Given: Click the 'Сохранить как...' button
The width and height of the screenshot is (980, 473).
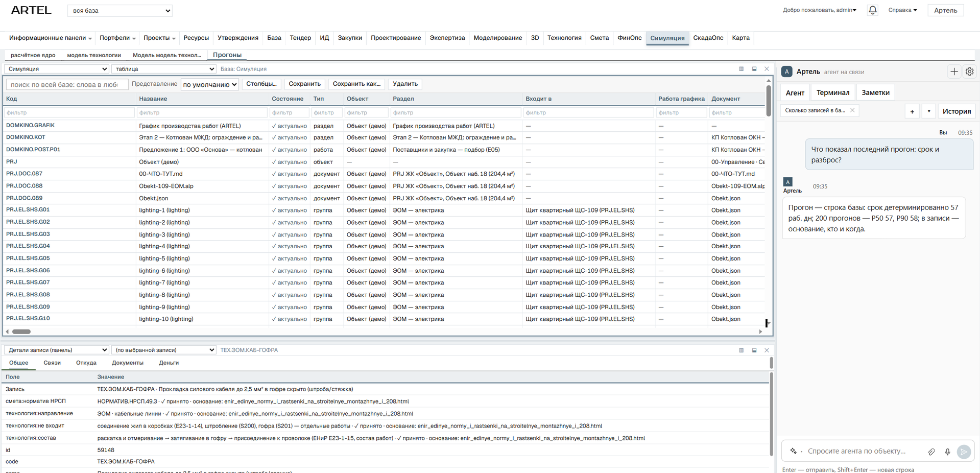Looking at the screenshot, I should [x=356, y=84].
